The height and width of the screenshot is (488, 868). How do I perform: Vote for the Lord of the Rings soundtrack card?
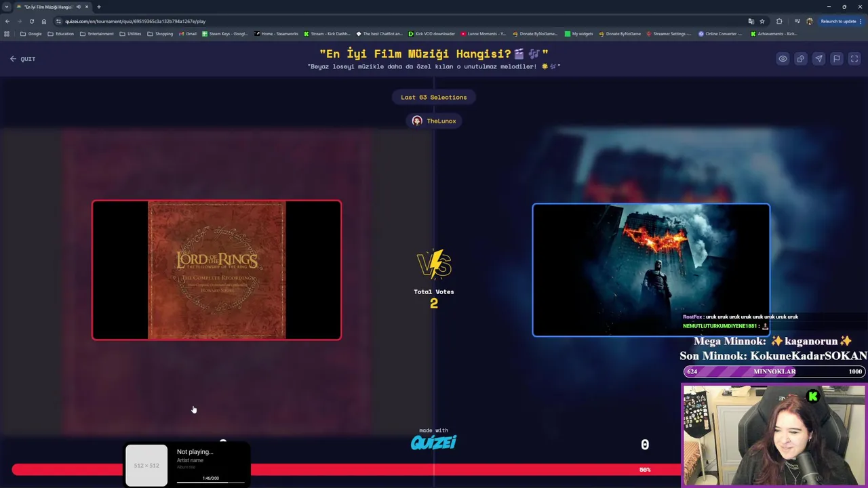217,270
